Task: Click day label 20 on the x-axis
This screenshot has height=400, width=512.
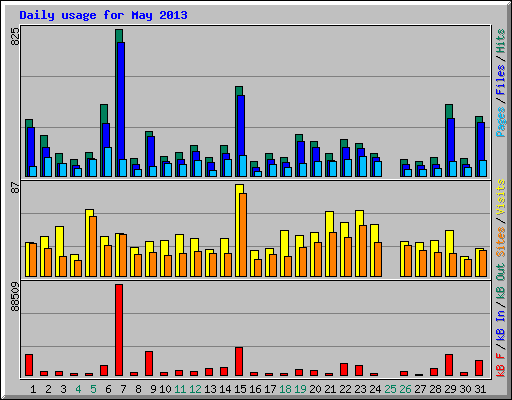Action: [x=315, y=389]
